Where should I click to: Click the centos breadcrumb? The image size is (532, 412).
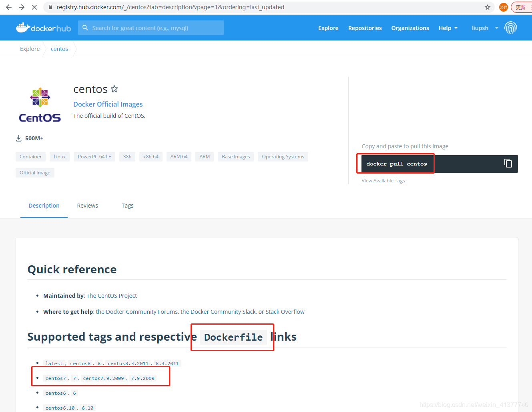[59, 49]
